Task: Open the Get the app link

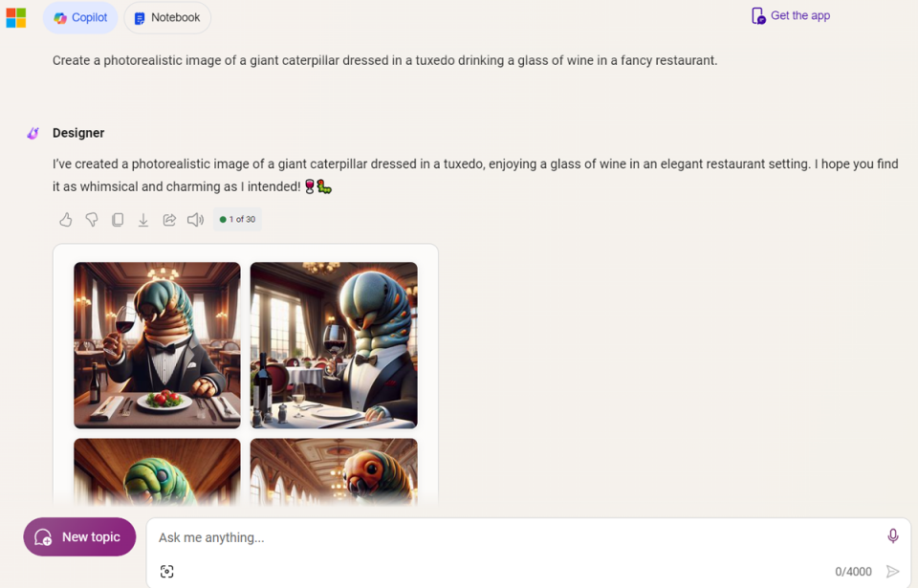Action: (791, 16)
